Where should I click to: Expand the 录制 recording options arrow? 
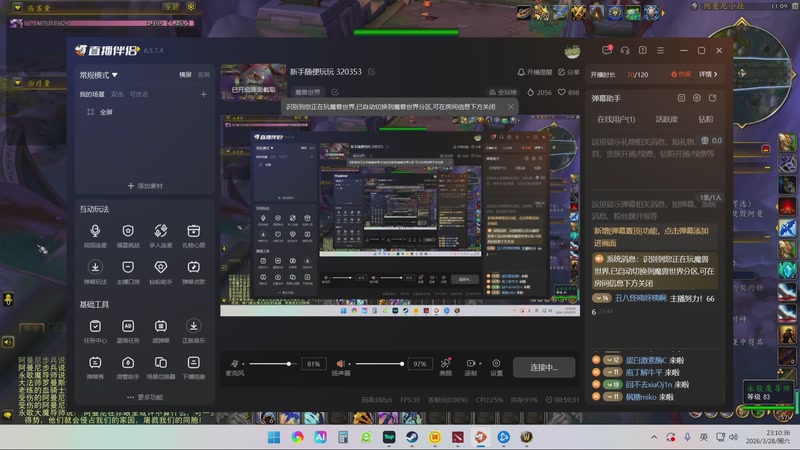(x=480, y=364)
